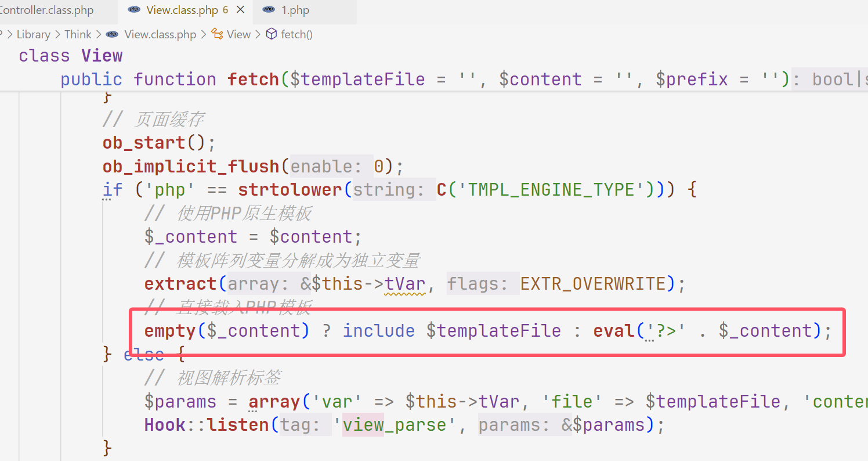This screenshot has width=868, height=461.
Task: Click the class symbol icon beside View breadcrumb
Action: [217, 34]
